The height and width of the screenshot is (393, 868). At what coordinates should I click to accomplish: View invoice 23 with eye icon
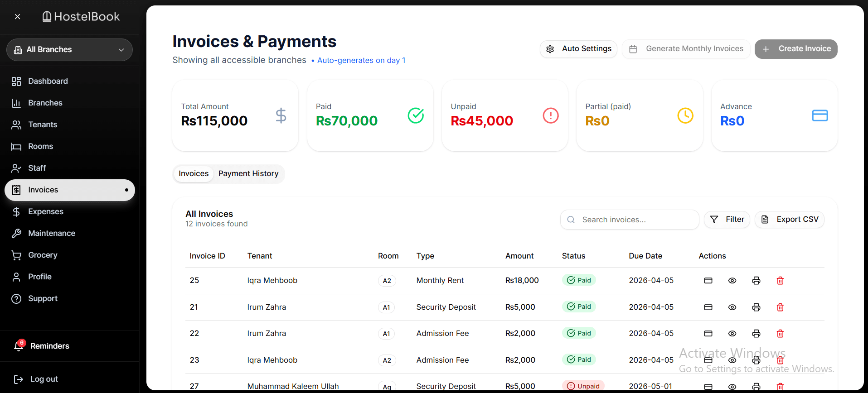(x=732, y=360)
